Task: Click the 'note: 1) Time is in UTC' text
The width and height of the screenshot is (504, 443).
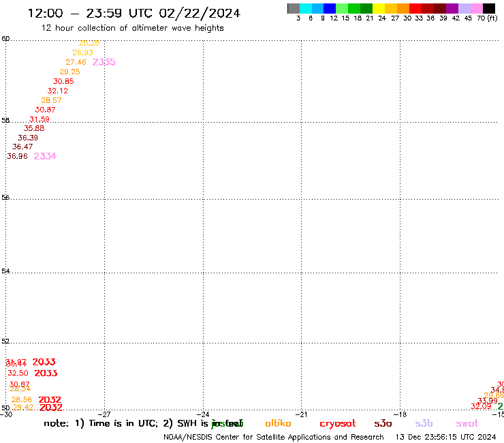Action: click(x=101, y=423)
